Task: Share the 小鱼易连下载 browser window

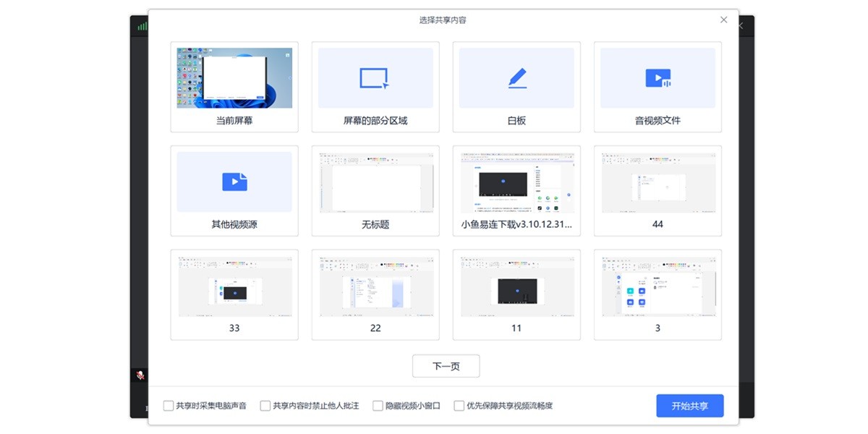Action: click(x=516, y=181)
